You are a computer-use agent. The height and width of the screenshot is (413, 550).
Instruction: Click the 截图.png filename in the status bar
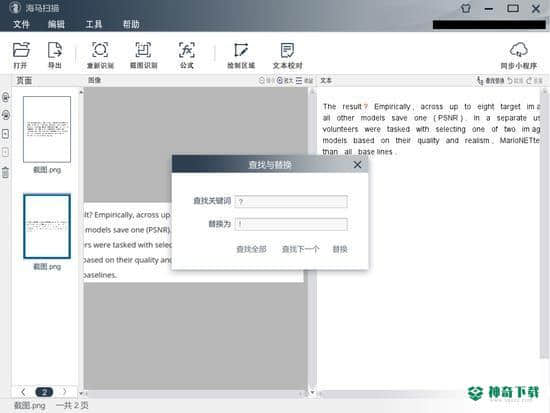coord(30,406)
